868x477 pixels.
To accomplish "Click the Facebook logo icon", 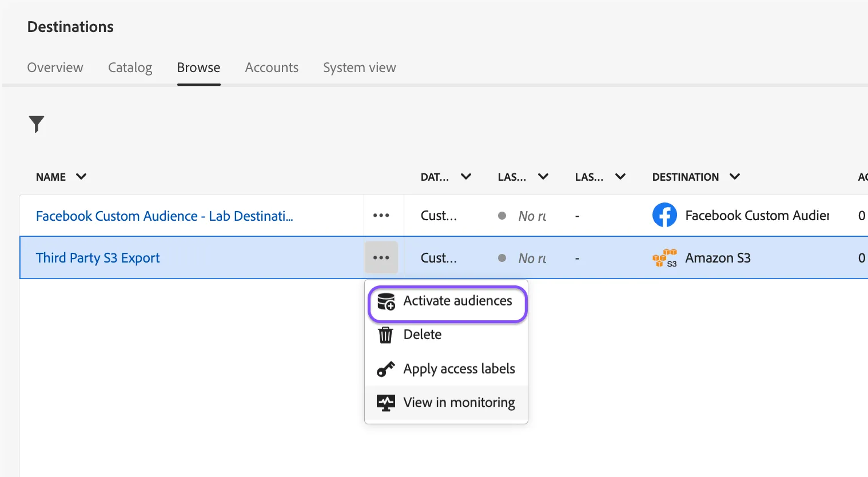I will click(664, 216).
